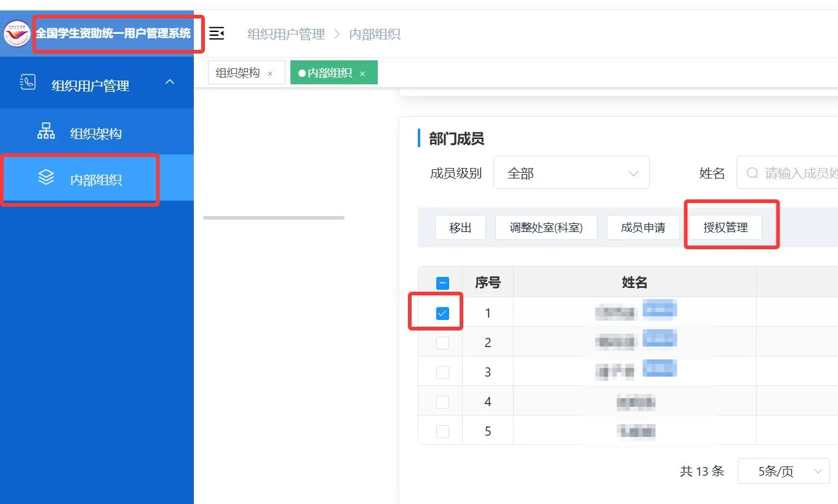Click the 组织架构 hierarchy icon in sidebar
Viewport: 838px width, 504px height.
46,131
